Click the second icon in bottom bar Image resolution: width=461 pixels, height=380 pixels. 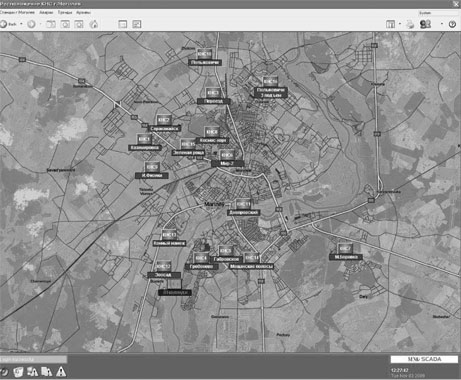tap(18, 371)
